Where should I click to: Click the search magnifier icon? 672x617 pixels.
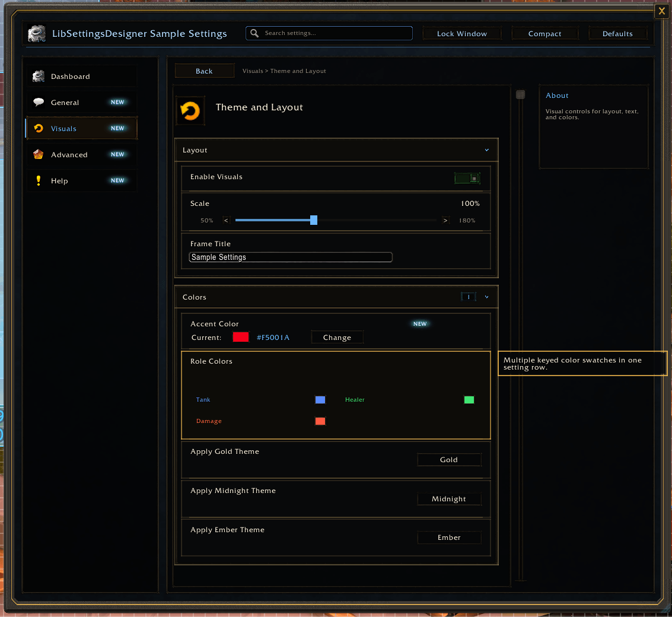pyautogui.click(x=254, y=33)
